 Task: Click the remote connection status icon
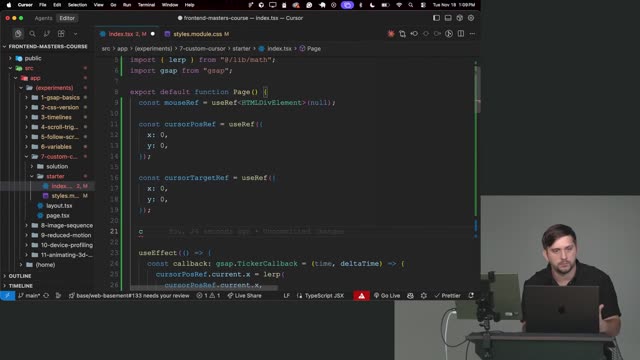(7, 296)
